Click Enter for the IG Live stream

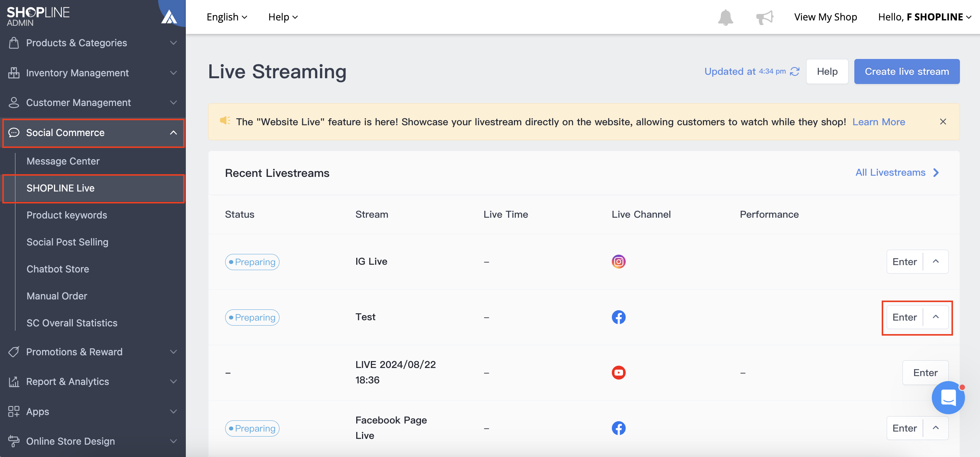[x=904, y=262]
